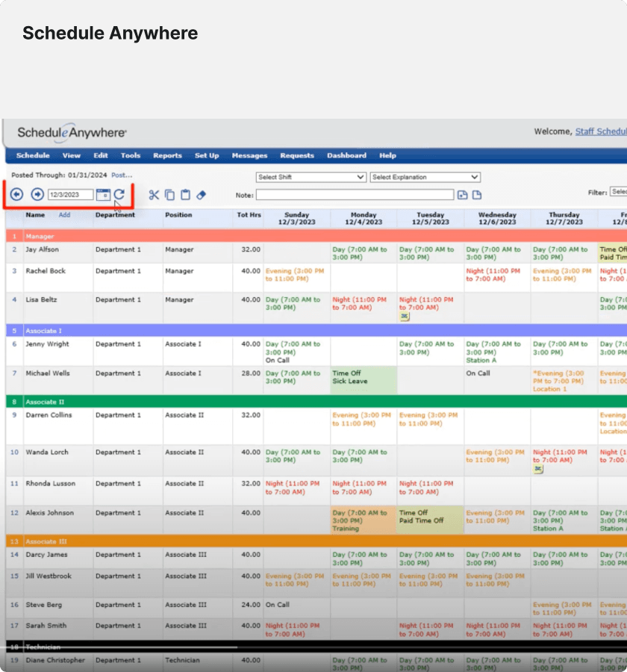Open the Help menu
The width and height of the screenshot is (627, 672).
point(387,155)
